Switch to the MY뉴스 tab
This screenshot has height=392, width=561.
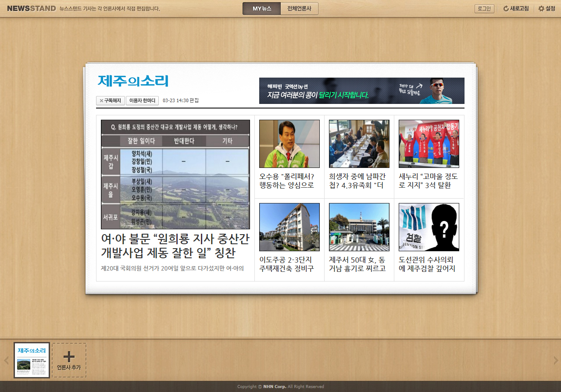(262, 8)
